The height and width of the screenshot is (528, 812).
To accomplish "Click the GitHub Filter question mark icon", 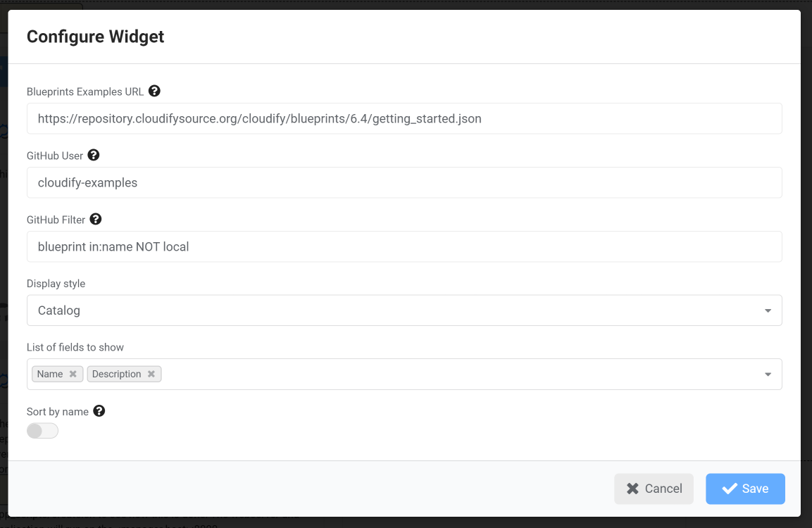I will (x=95, y=219).
